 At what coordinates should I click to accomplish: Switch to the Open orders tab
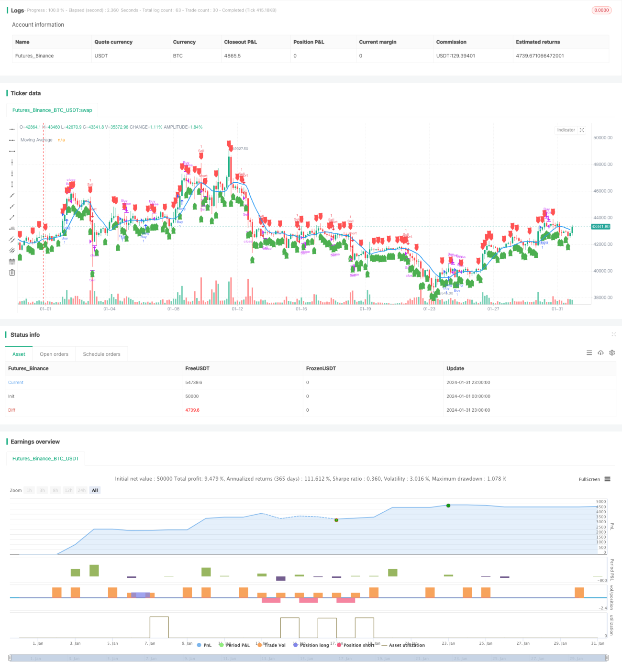point(54,354)
